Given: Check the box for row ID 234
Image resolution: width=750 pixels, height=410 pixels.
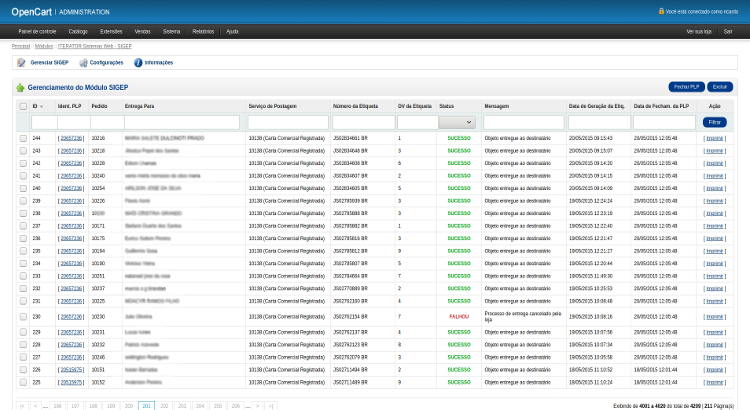Looking at the screenshot, I should point(23,264).
